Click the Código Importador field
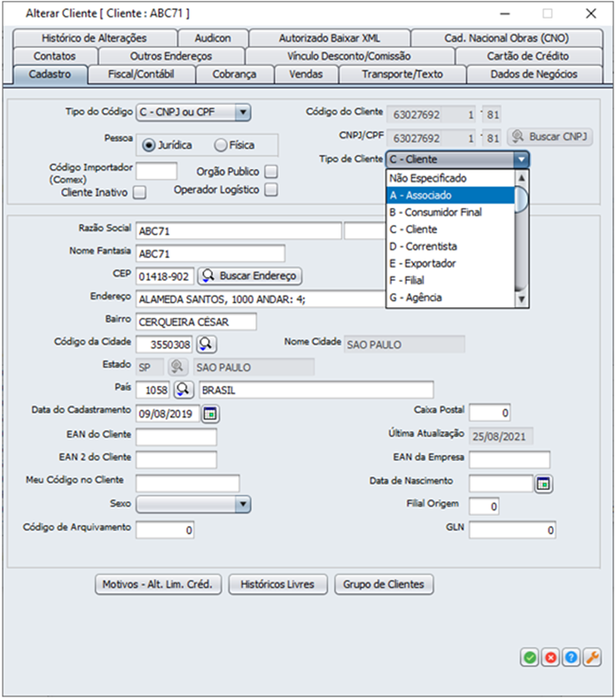Viewport: 616px width, 699px height. click(156, 171)
